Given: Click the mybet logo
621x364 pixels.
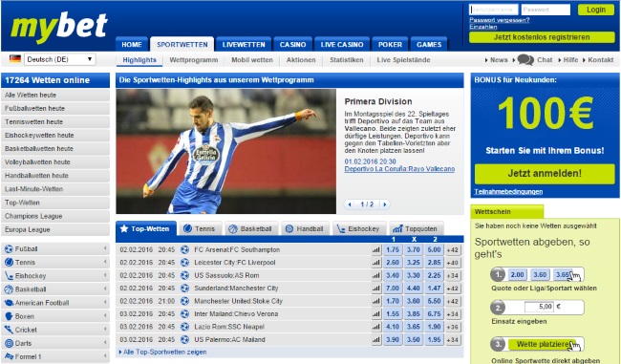Looking at the screenshot, I should click(58, 27).
